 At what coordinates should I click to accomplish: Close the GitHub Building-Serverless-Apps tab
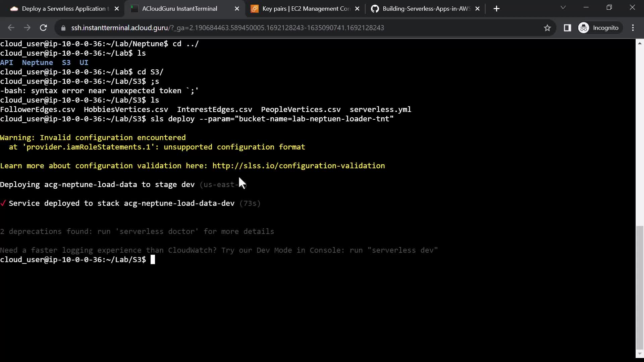pyautogui.click(x=477, y=9)
